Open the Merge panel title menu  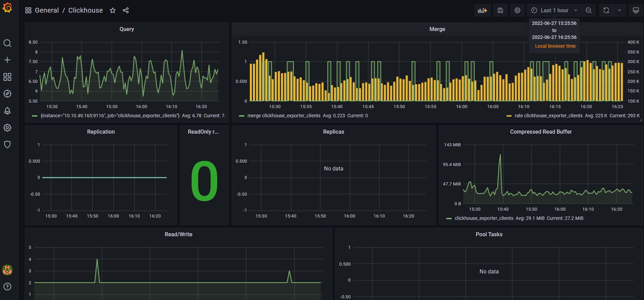point(437,29)
